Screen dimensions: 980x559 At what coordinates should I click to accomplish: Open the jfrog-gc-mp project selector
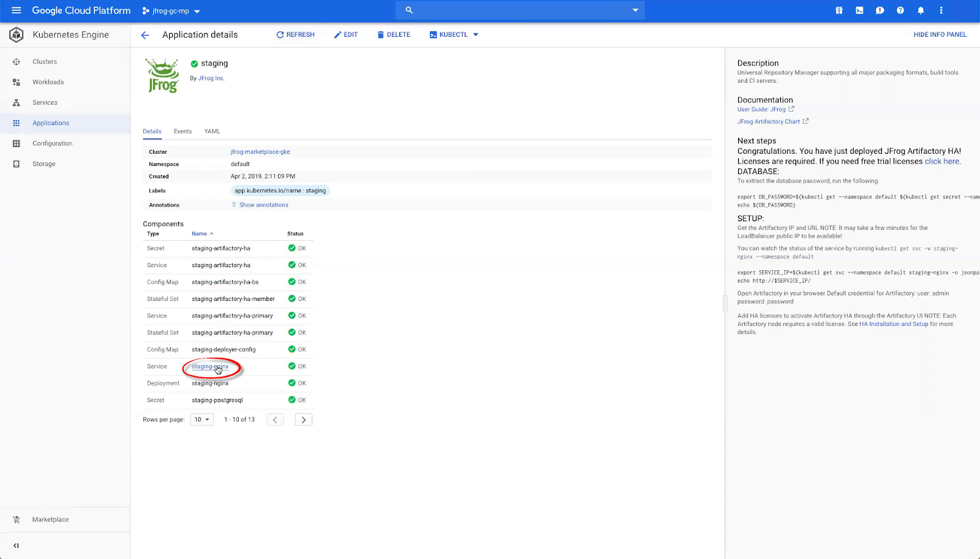[x=171, y=11]
